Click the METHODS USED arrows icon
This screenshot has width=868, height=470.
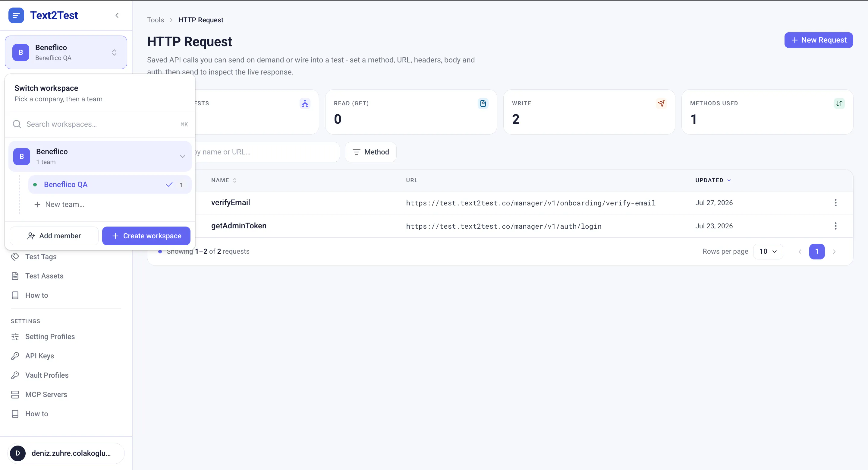point(839,103)
